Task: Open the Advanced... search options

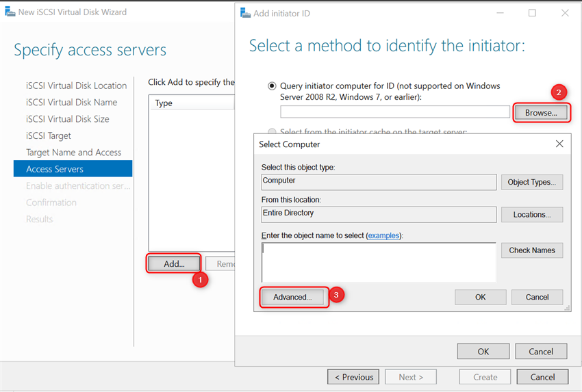Action: (292, 297)
